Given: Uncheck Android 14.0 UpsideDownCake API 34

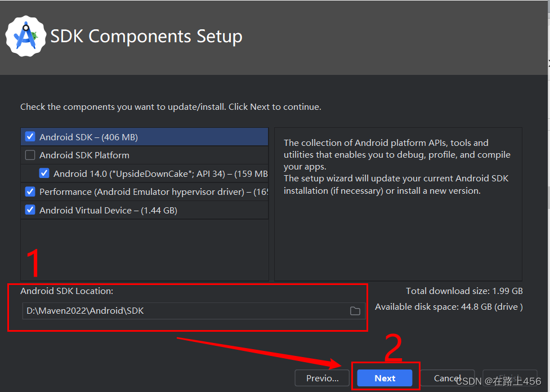Looking at the screenshot, I should (x=44, y=173).
